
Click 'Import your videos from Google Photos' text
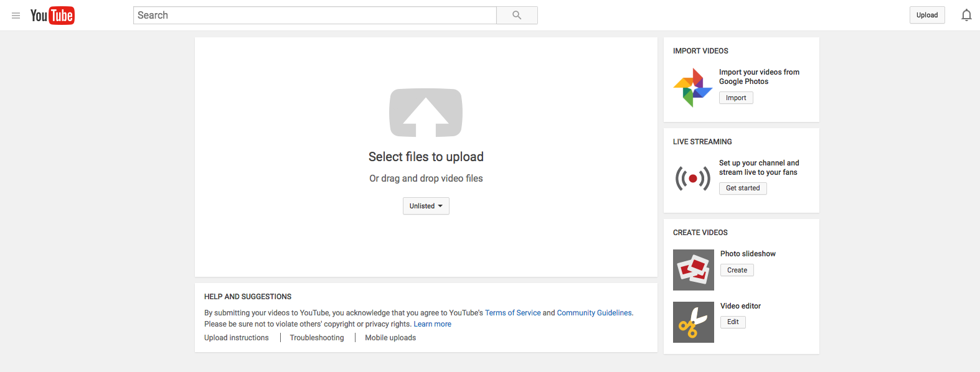[759, 77]
